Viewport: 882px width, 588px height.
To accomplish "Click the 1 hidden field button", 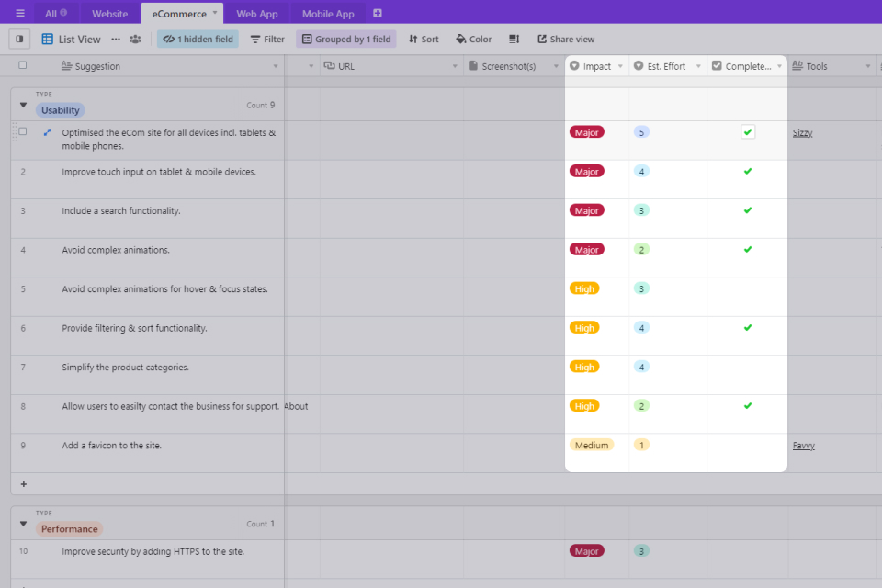I will coord(198,39).
